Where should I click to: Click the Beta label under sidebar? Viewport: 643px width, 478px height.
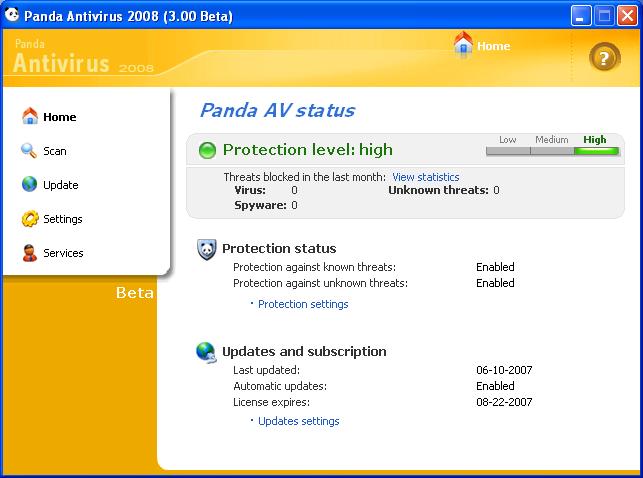coord(135,293)
